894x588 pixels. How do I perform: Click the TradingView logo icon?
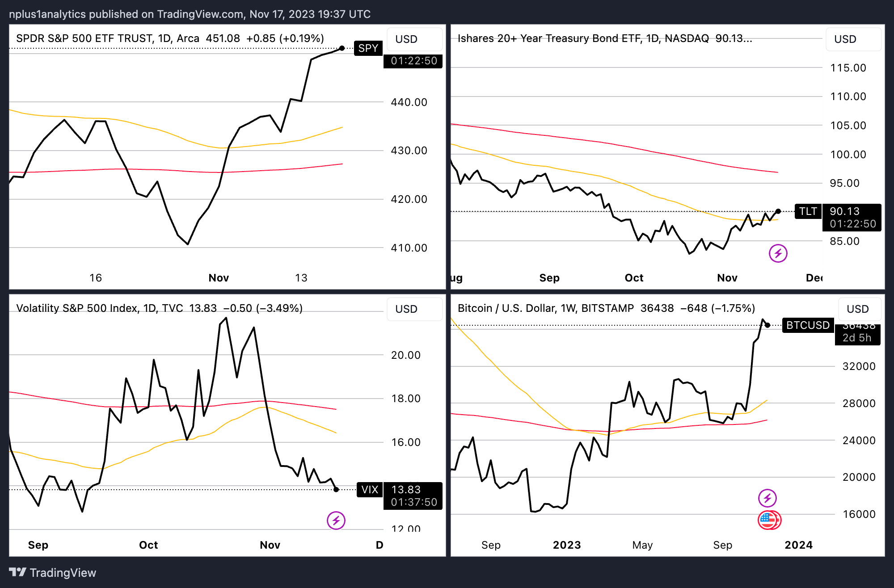coord(18,572)
